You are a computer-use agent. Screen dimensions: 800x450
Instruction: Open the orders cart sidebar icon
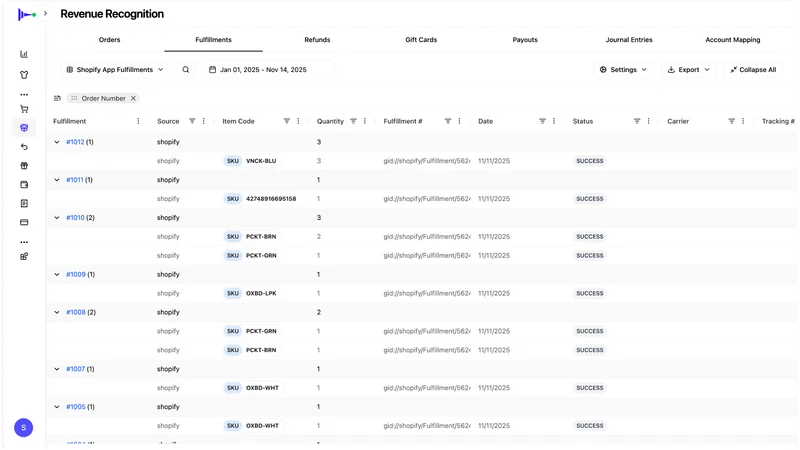[x=24, y=109]
